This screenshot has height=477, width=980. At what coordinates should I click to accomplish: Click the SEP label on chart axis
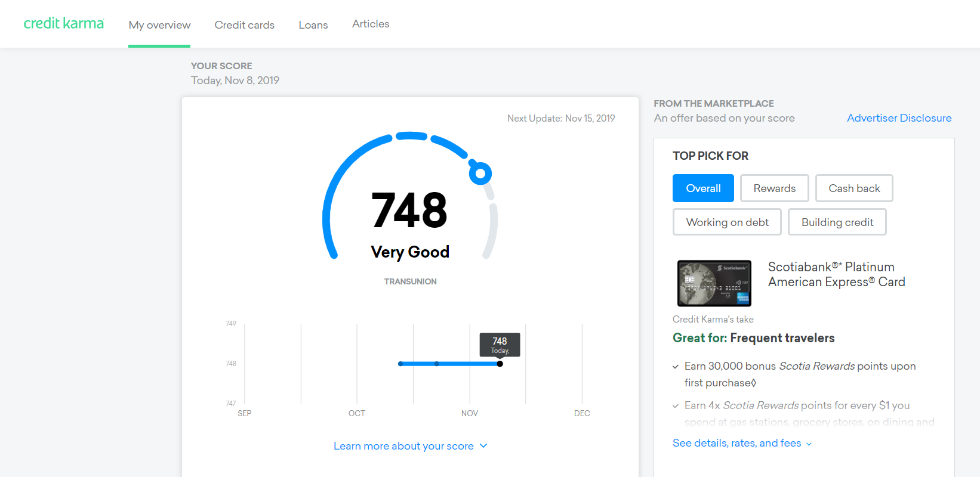pos(245,413)
